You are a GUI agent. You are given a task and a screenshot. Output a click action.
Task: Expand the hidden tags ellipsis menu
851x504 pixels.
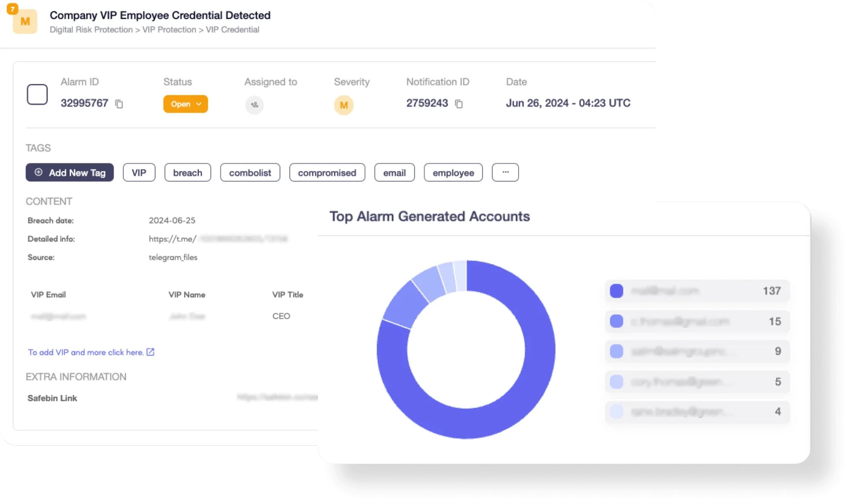click(505, 172)
